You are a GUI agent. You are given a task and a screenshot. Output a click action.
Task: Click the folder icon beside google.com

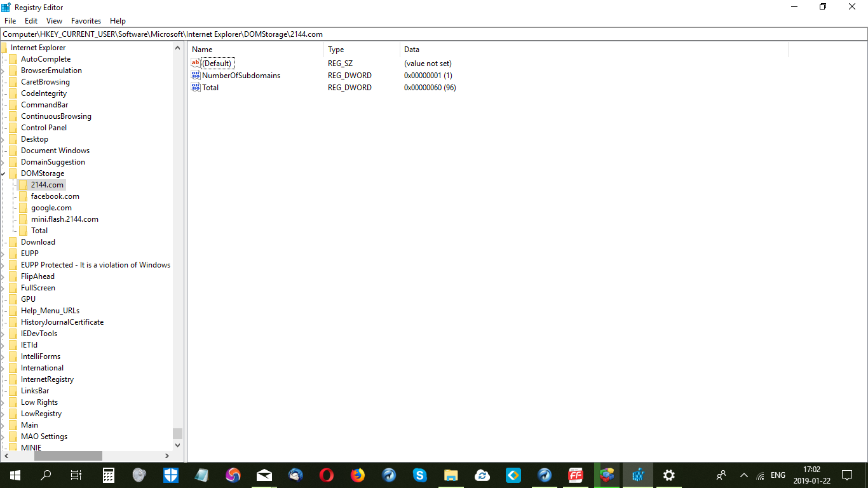(x=24, y=208)
